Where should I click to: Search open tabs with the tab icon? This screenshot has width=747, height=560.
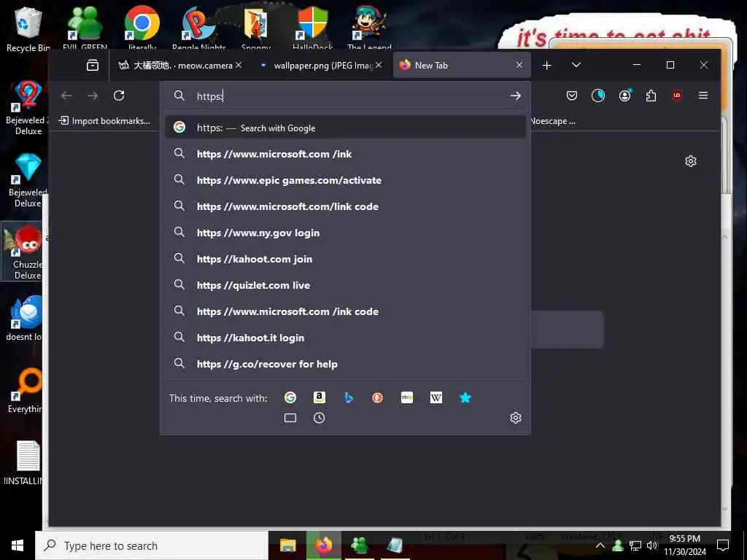tap(290, 418)
